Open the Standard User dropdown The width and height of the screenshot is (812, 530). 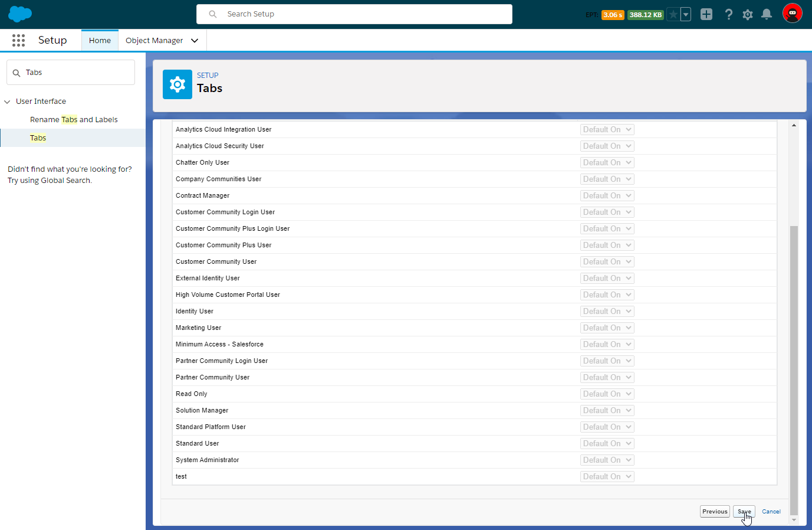point(607,443)
